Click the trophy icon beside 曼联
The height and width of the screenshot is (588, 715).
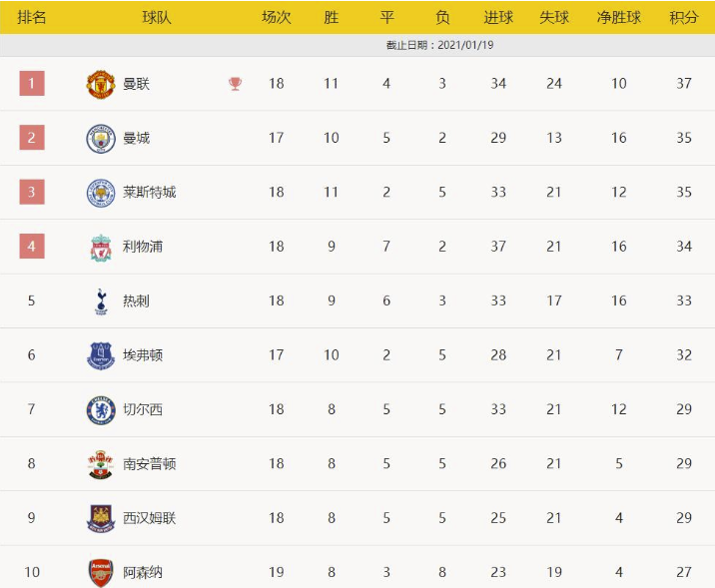coord(235,84)
